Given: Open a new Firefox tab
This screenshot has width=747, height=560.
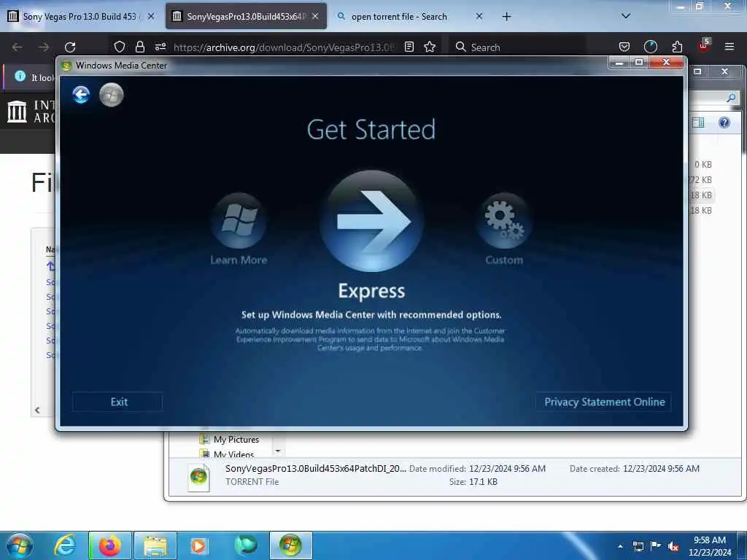Looking at the screenshot, I should coord(507,17).
